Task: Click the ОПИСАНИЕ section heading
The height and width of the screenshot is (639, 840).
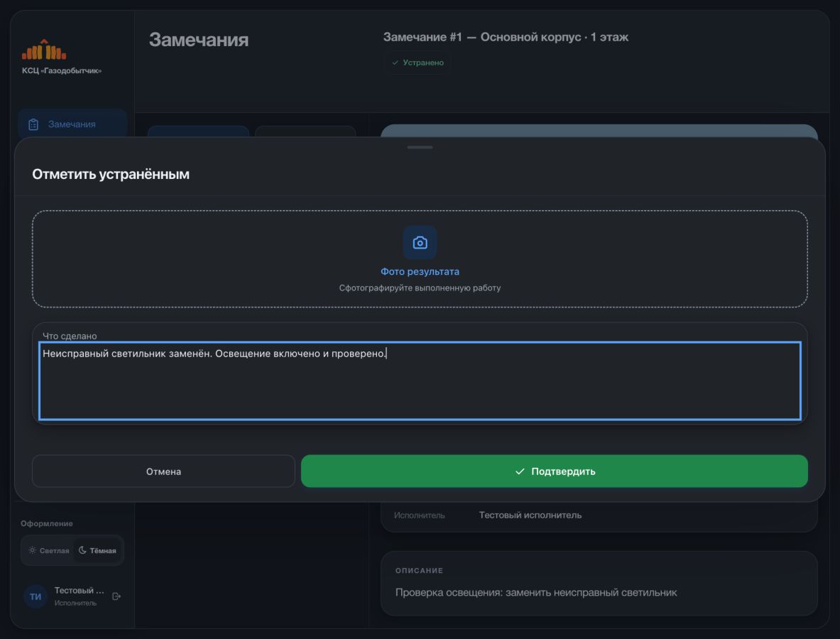Action: coord(419,570)
